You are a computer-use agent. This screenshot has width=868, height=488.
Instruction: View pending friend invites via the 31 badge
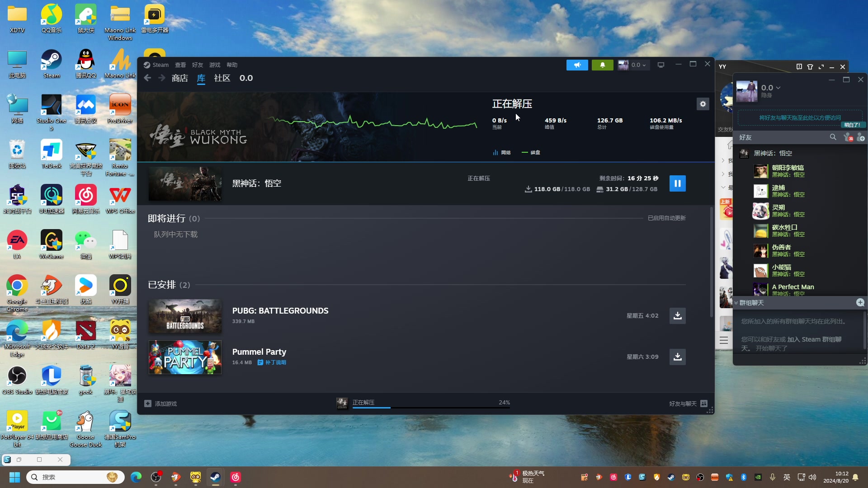pyautogui.click(x=849, y=137)
